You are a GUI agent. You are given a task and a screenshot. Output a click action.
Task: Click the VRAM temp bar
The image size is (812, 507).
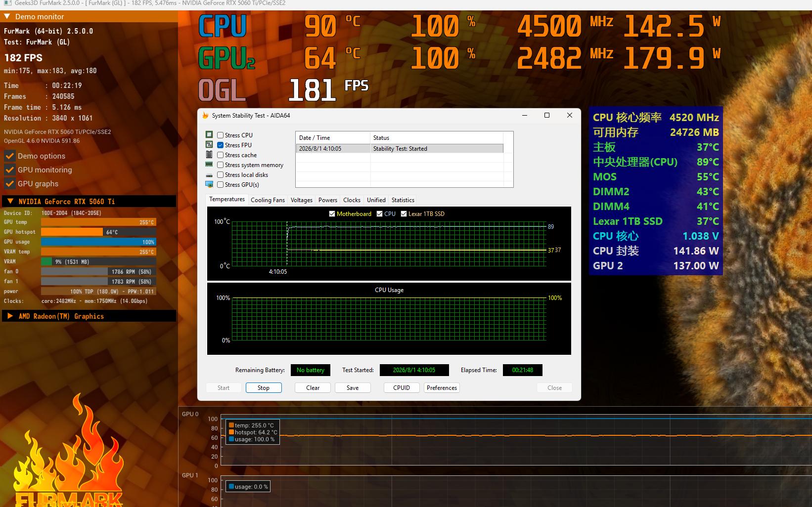click(x=98, y=252)
